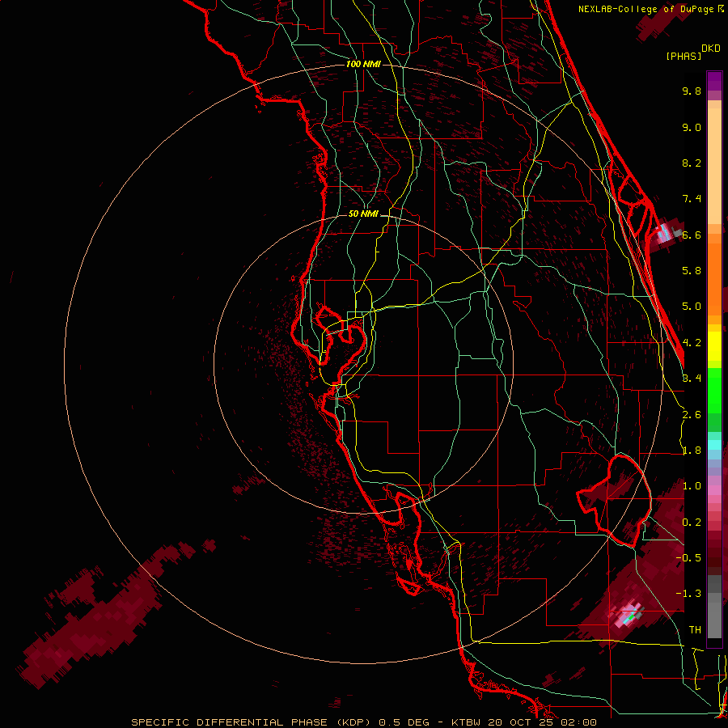The width and height of the screenshot is (728, 728).
Task: Click the -1.3 value on the scale
Action: coord(688,594)
